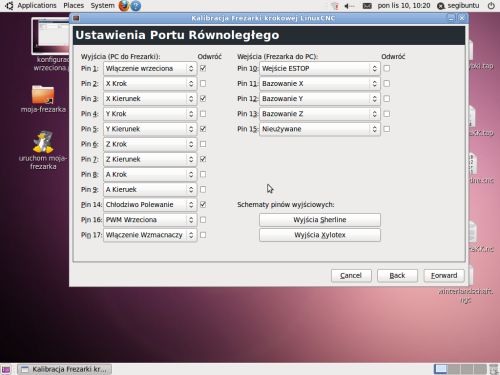500x375 pixels.
Task: Switch to the first workspace
Action: [440, 369]
